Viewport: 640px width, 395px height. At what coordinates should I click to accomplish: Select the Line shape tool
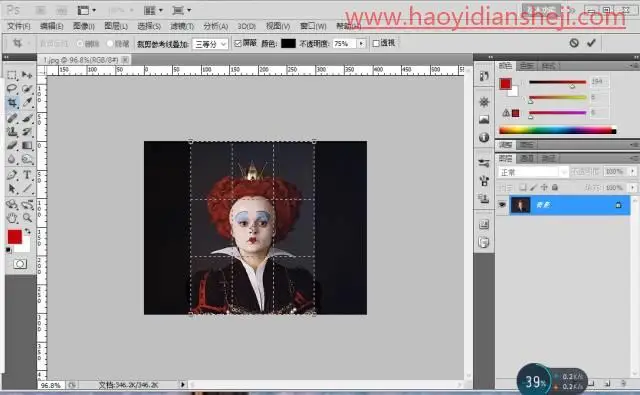[x=27, y=189]
